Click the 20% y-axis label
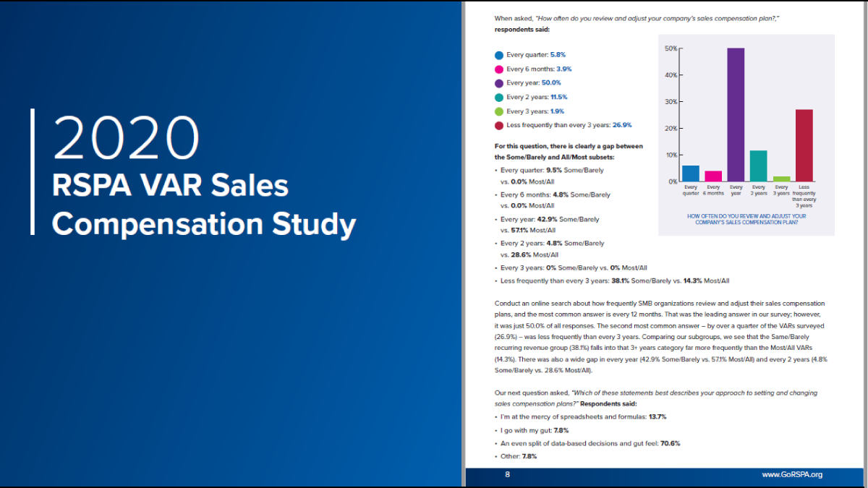The height and width of the screenshot is (488, 868). coord(671,129)
